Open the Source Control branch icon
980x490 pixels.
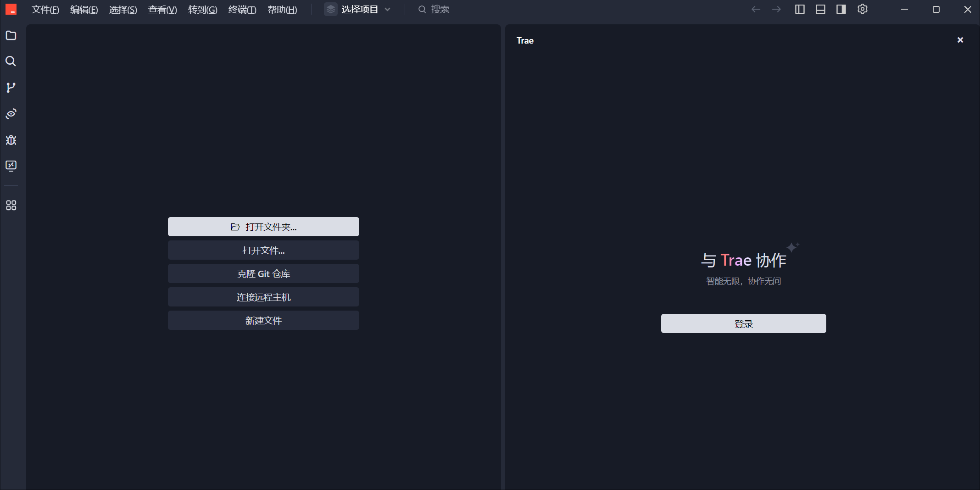(x=11, y=87)
